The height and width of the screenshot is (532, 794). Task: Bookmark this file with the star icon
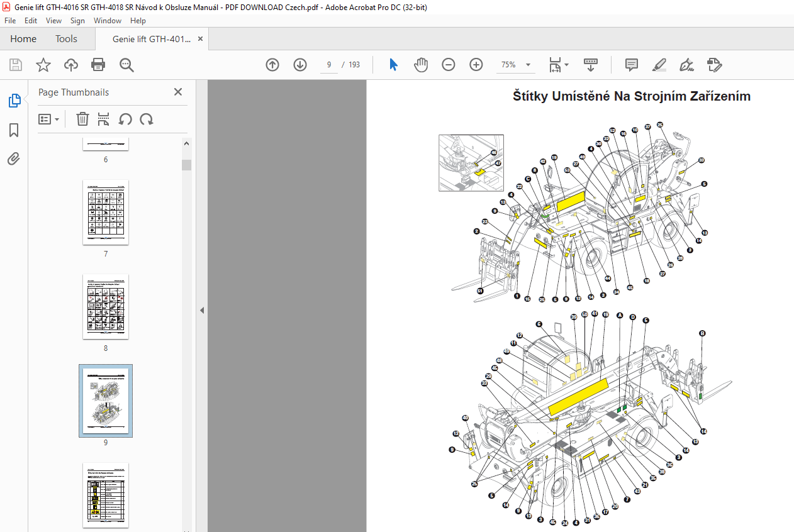(x=43, y=65)
